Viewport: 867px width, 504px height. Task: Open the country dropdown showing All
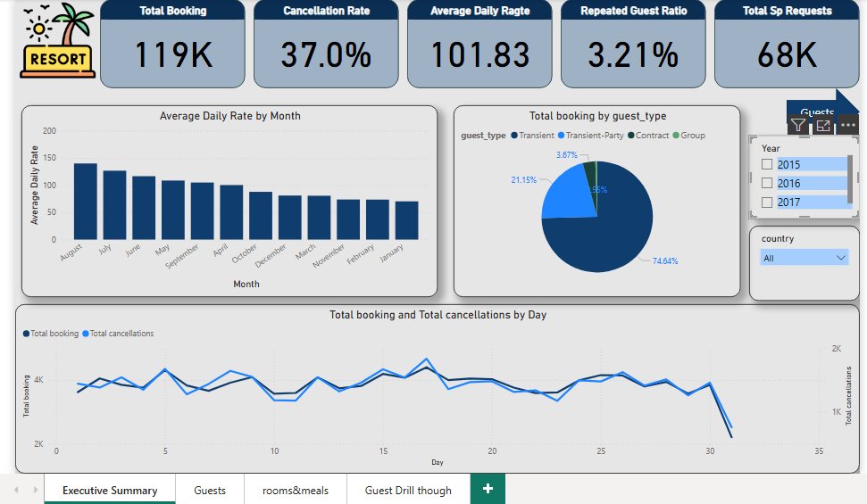click(x=804, y=257)
